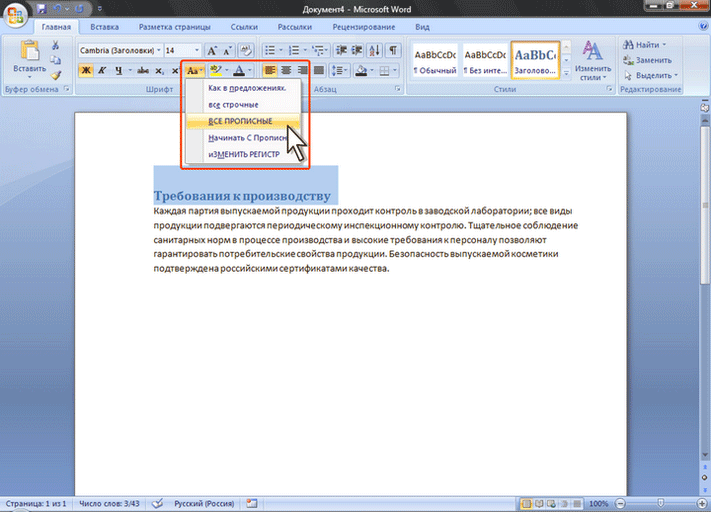
Task: Sort text with A-Z sort icon
Action: coord(375,50)
